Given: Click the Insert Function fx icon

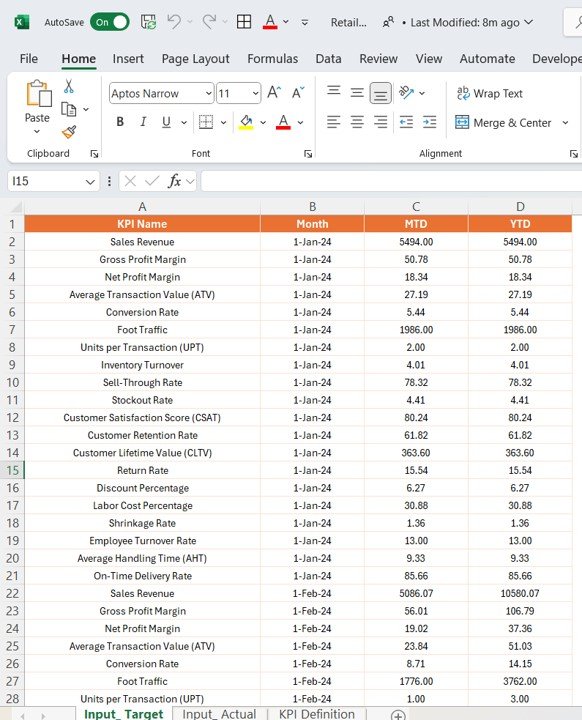Looking at the screenshot, I should (x=175, y=181).
